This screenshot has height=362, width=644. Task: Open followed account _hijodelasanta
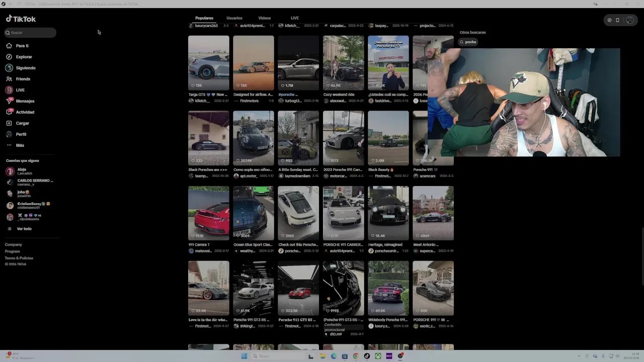pos(24,217)
